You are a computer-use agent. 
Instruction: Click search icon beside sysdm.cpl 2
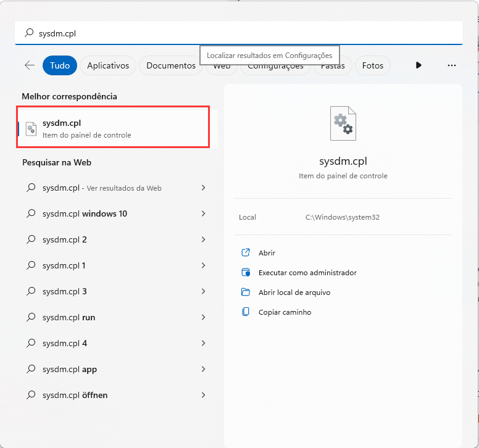[31, 239]
